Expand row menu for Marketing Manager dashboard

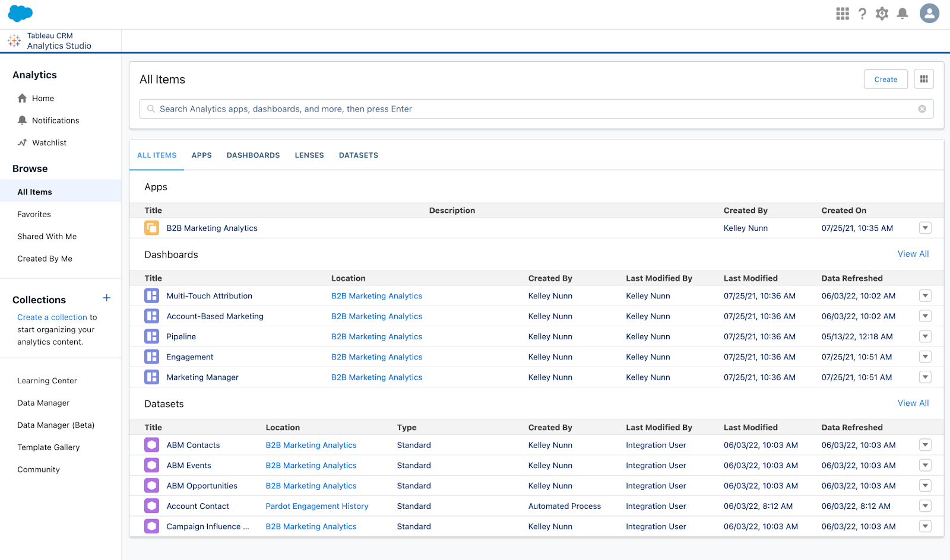[x=925, y=377]
